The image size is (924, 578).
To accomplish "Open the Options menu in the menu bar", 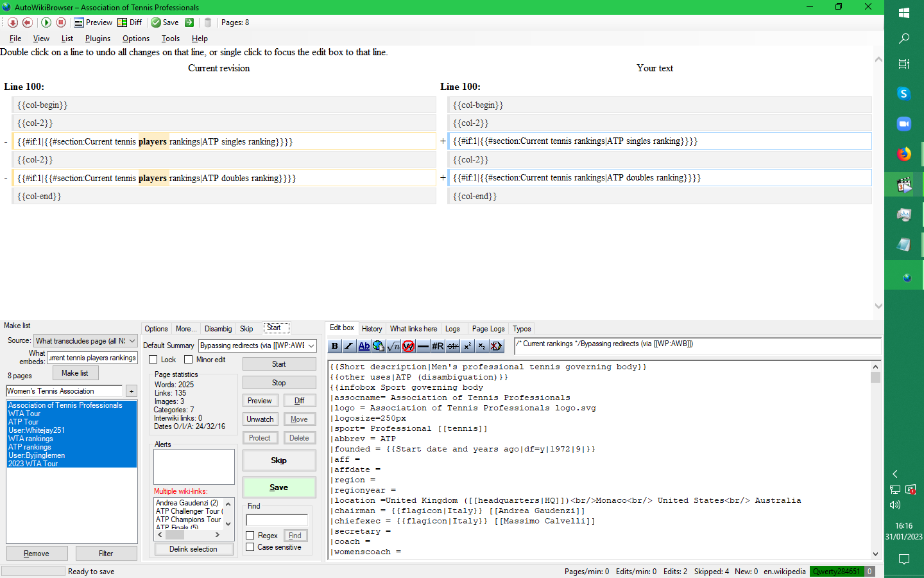I will [136, 39].
